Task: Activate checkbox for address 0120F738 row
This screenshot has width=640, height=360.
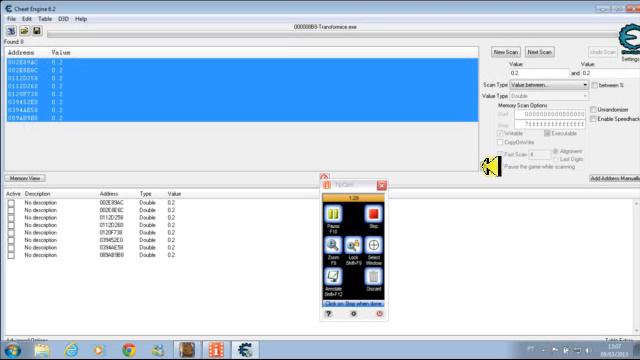Action: [x=11, y=233]
